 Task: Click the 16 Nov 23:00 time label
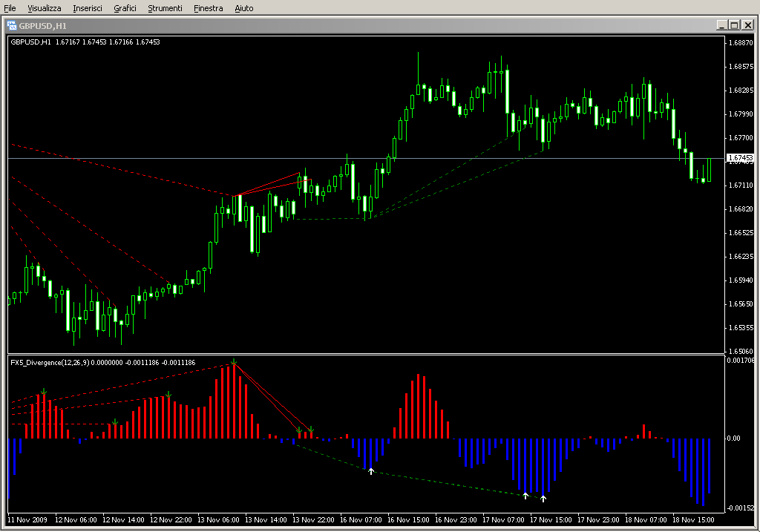pos(456,519)
